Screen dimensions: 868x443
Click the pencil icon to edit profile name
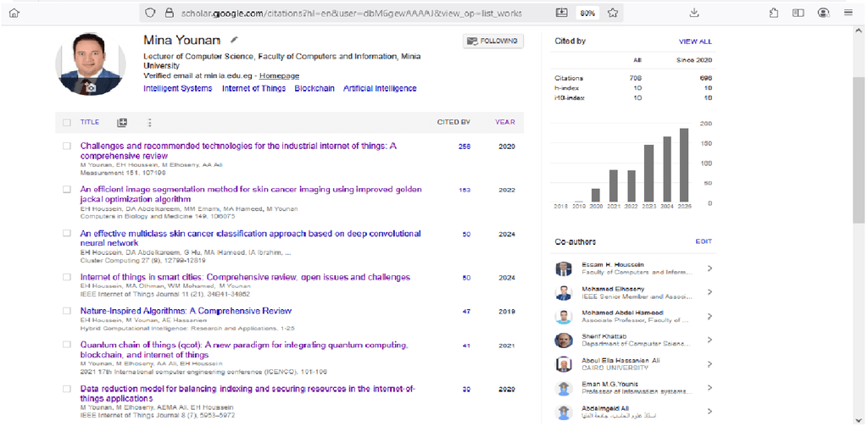click(x=235, y=40)
